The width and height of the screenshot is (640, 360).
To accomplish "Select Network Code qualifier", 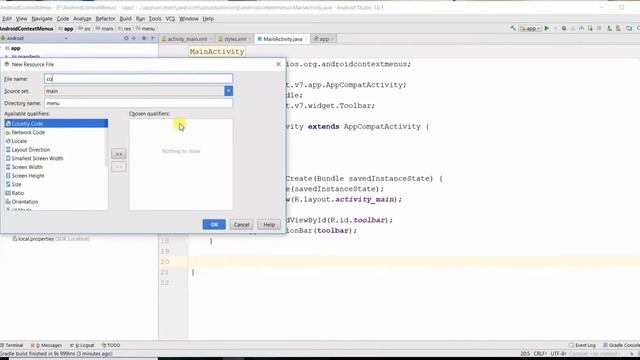I will tap(56, 132).
